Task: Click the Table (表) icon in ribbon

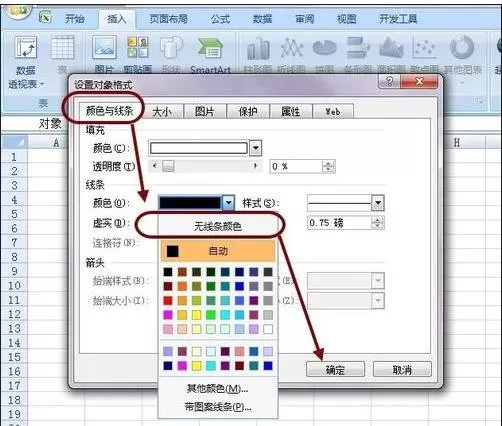Action: pos(62,48)
